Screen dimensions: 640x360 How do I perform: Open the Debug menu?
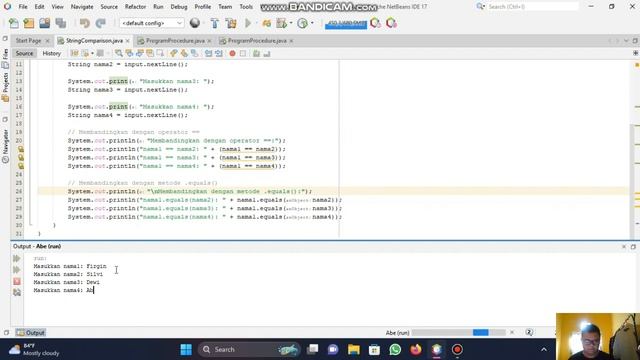[179, 7]
